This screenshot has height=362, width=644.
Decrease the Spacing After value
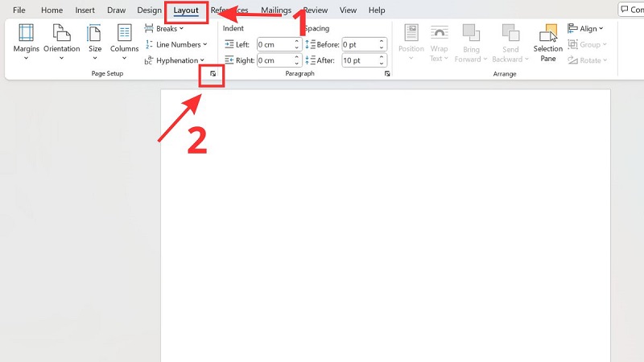[382, 64]
